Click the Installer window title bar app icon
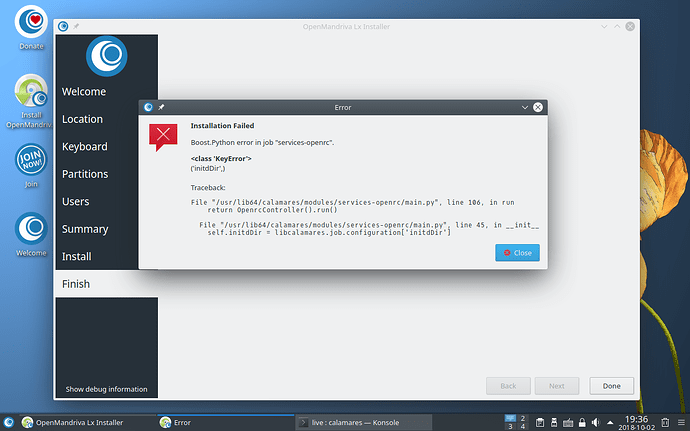Image resolution: width=690 pixels, height=431 pixels. click(x=63, y=26)
